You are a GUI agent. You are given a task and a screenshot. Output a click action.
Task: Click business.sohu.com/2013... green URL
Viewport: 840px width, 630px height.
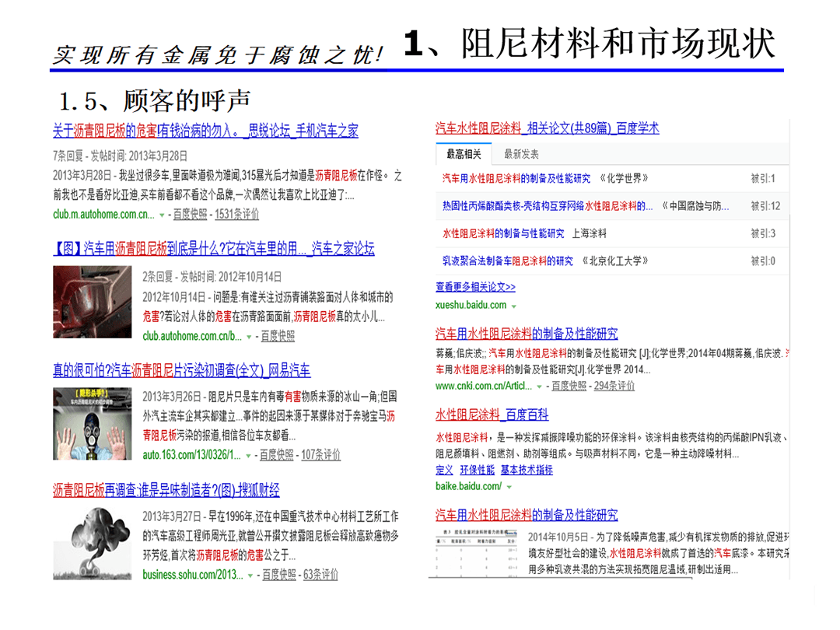[x=193, y=575]
